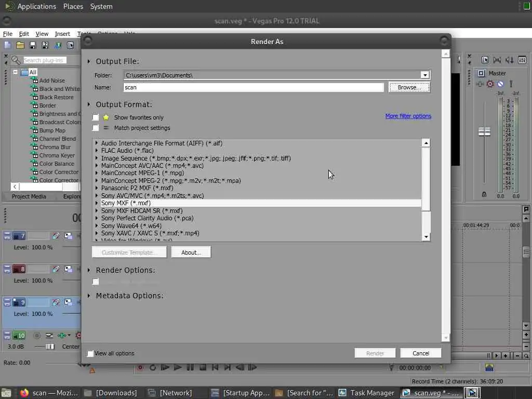Save project with the floppy disk icon
Image resolution: width=532 pixels, height=399 pixels.
click(x=33, y=45)
